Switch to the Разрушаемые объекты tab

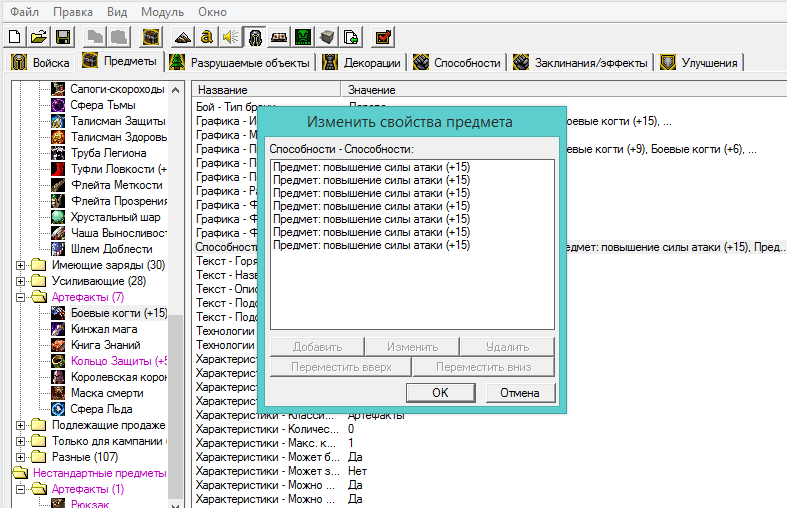click(x=241, y=63)
